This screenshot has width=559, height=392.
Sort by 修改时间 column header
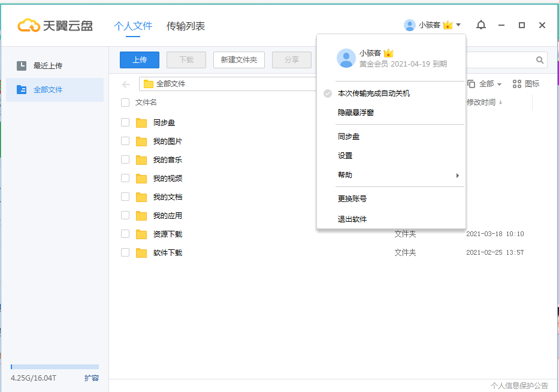pos(485,102)
